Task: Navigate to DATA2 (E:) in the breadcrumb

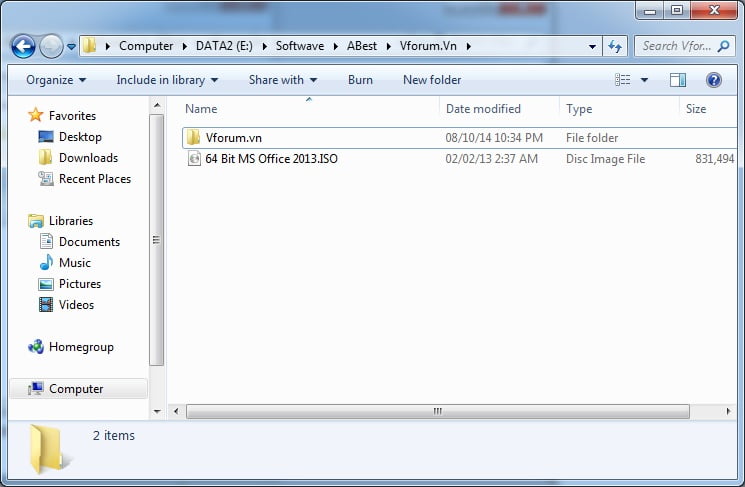Action: coord(224,46)
